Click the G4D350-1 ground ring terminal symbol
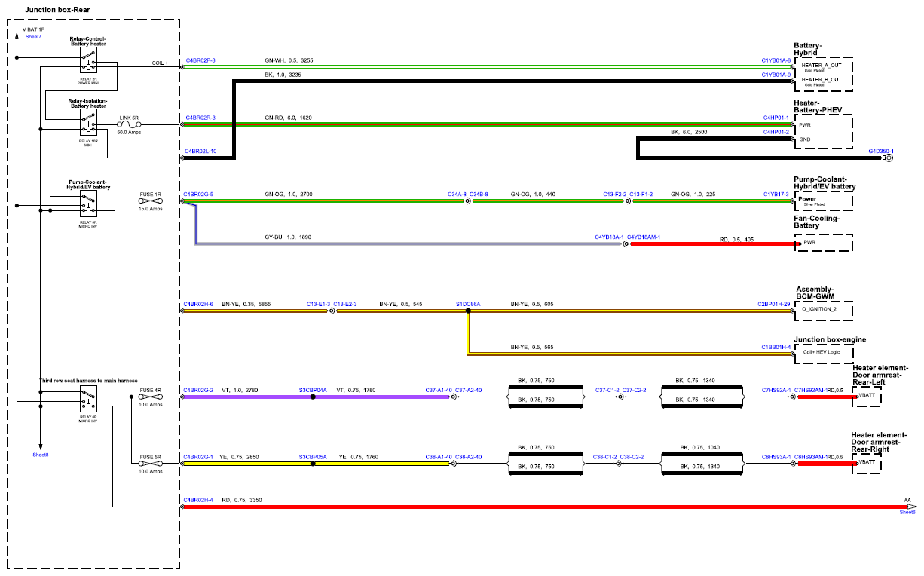This screenshot has width=924, height=576. pyautogui.click(x=889, y=158)
